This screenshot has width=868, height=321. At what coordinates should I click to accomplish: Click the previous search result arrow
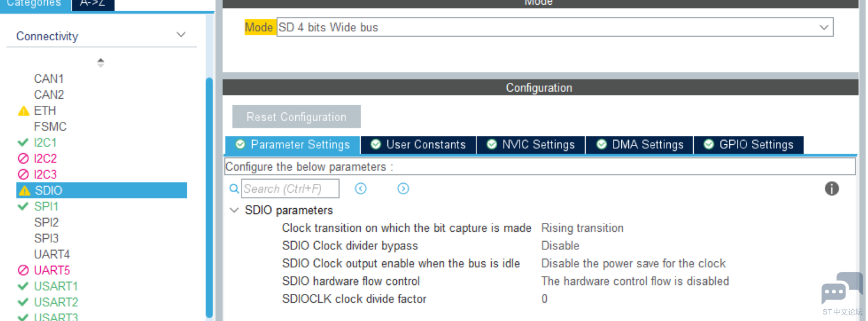pos(361,189)
